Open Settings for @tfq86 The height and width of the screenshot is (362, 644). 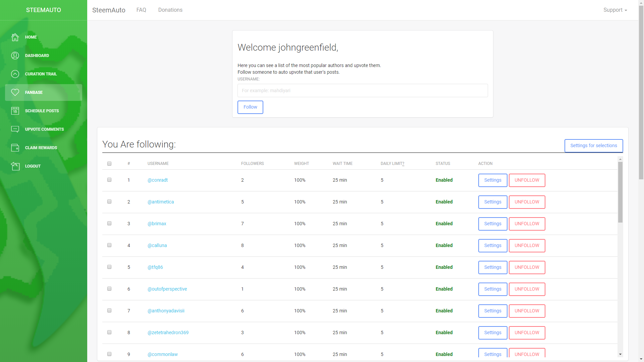point(493,267)
